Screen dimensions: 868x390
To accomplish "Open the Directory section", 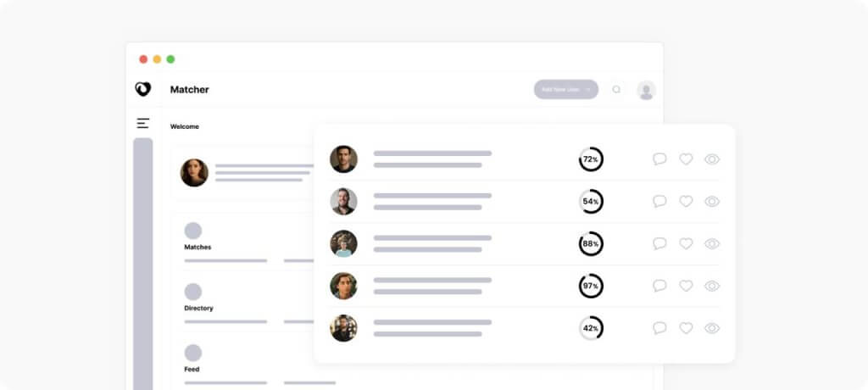I will pos(198,308).
